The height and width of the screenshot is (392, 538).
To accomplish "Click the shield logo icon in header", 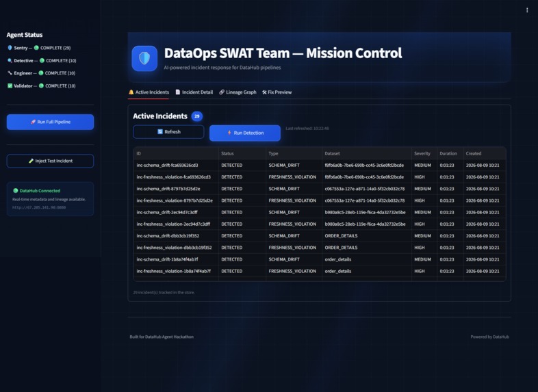I will (x=144, y=58).
